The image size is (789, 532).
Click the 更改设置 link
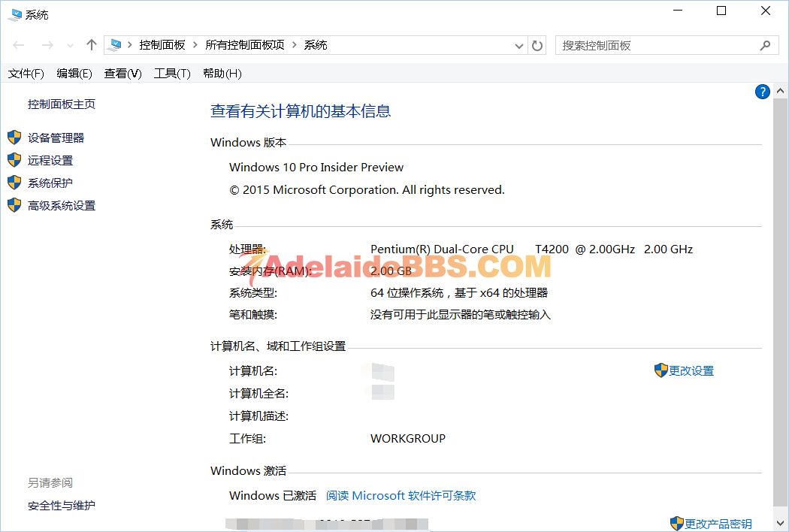pos(691,370)
